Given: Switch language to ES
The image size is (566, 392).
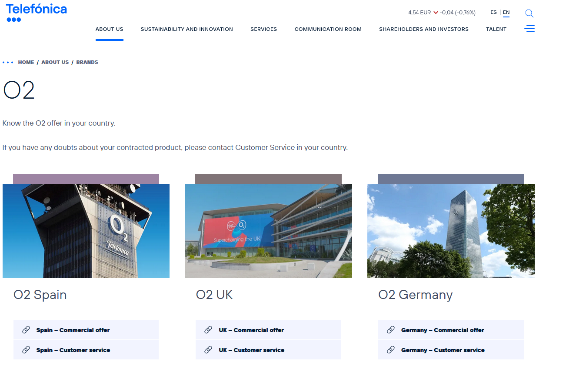Looking at the screenshot, I should [493, 12].
